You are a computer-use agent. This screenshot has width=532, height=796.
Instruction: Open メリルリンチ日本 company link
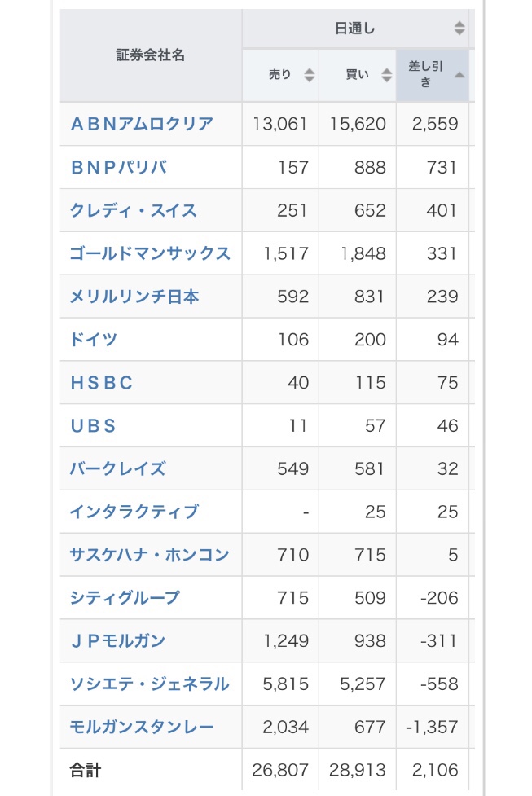click(x=134, y=297)
